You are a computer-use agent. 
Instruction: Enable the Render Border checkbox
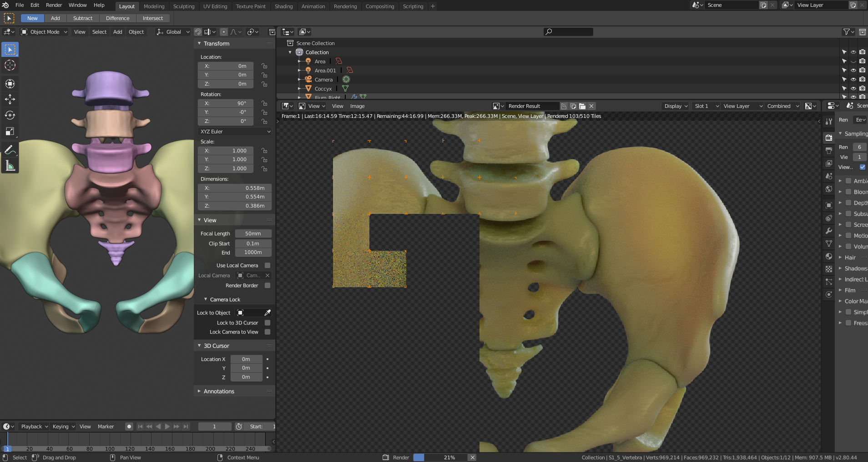point(267,285)
